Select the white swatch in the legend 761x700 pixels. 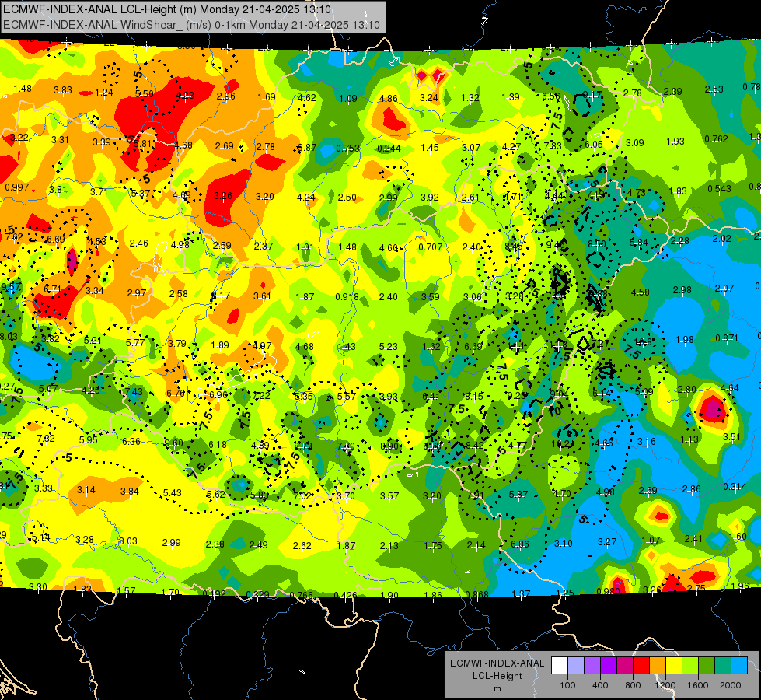(x=560, y=666)
